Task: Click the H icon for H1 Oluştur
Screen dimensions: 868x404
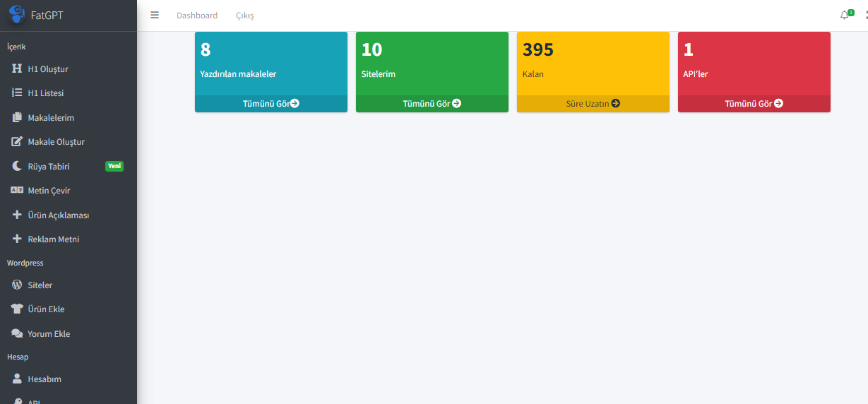Action: 17,69
